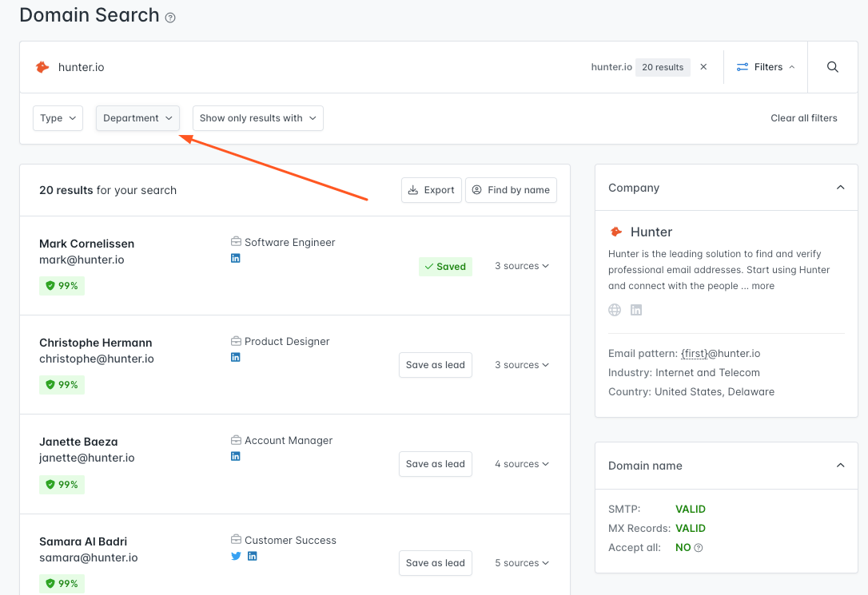
Task: Click the name Janette Baeza
Action: click(x=78, y=442)
